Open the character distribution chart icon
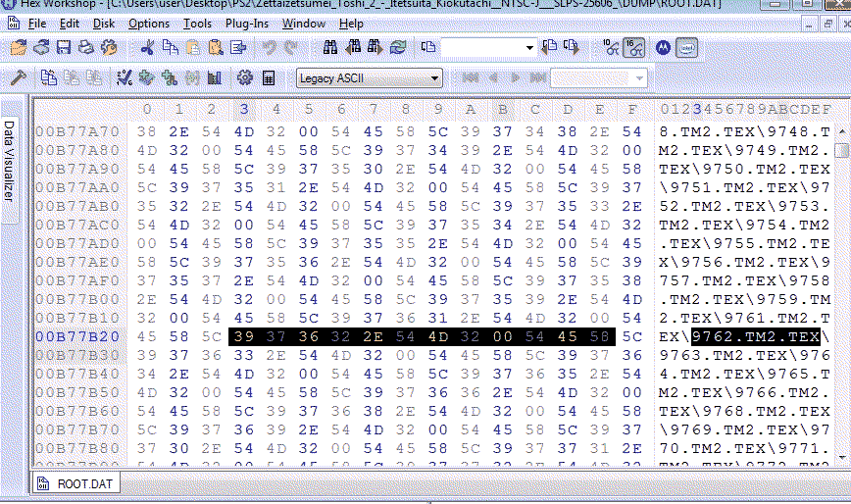This screenshot has width=851, height=504. coord(215,78)
